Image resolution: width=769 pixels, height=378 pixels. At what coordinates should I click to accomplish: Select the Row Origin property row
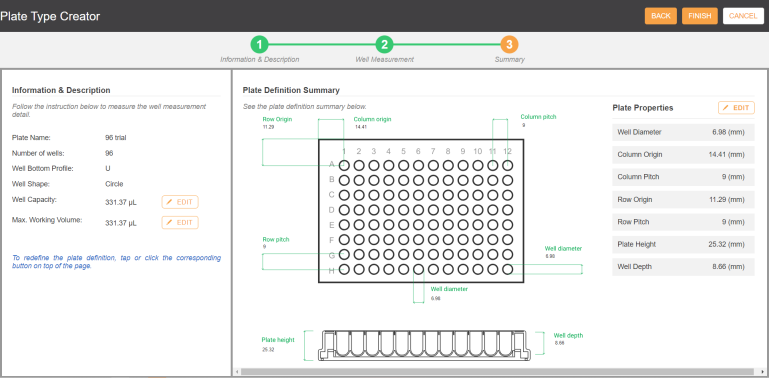coord(683,200)
